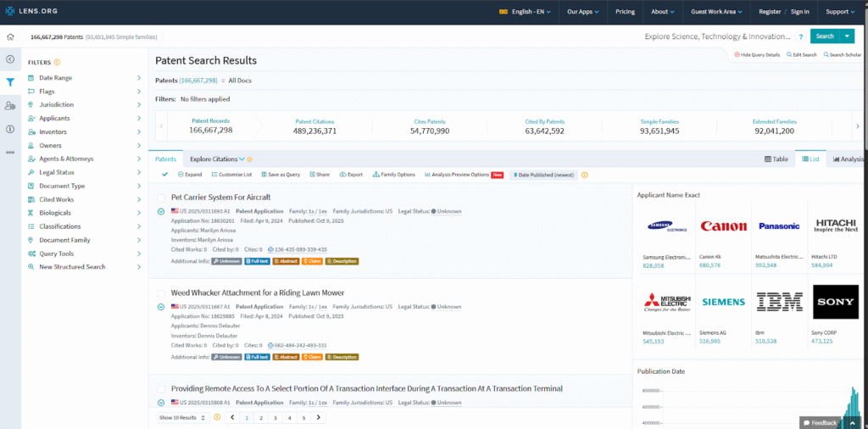Open the About menu
Image resolution: width=868 pixels, height=429 pixels.
point(663,12)
